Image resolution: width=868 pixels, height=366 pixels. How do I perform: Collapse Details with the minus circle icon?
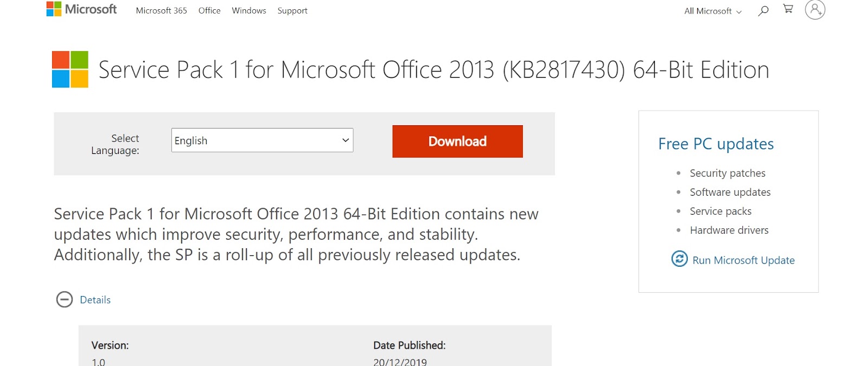65,299
